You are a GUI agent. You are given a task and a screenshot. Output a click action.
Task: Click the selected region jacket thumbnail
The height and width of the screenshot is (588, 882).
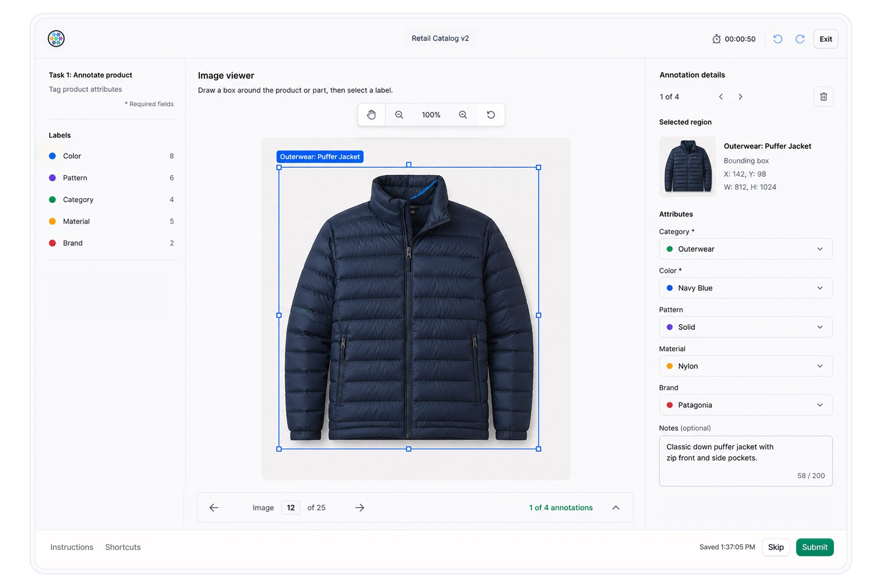(687, 167)
